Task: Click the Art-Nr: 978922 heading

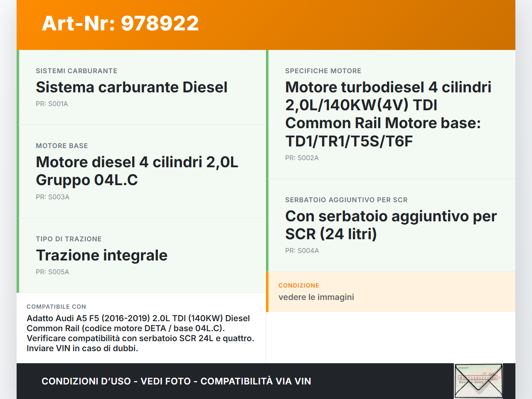Action: (x=120, y=23)
